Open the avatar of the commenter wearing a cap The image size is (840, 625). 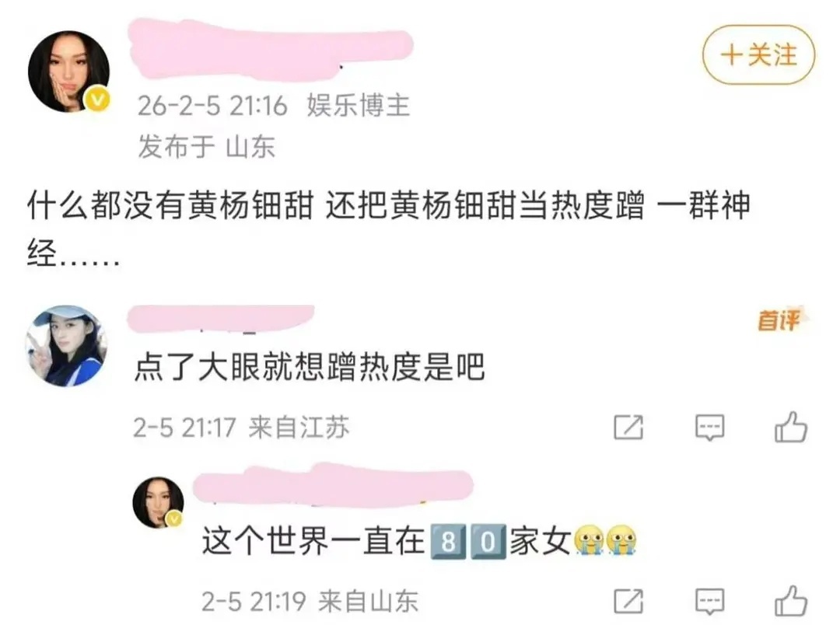coord(66,345)
